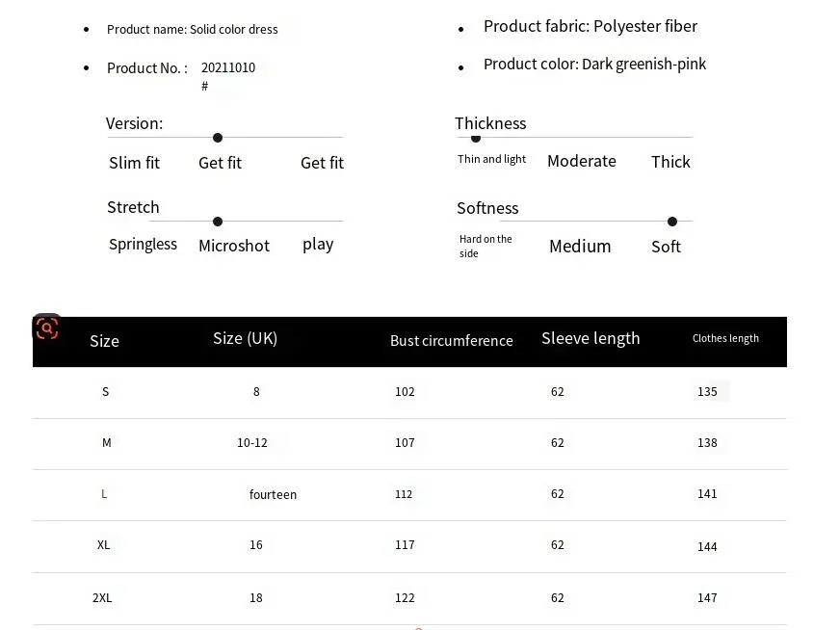This screenshot has width=840, height=630.
Task: Select the 2XL size label
Action: [102, 598]
